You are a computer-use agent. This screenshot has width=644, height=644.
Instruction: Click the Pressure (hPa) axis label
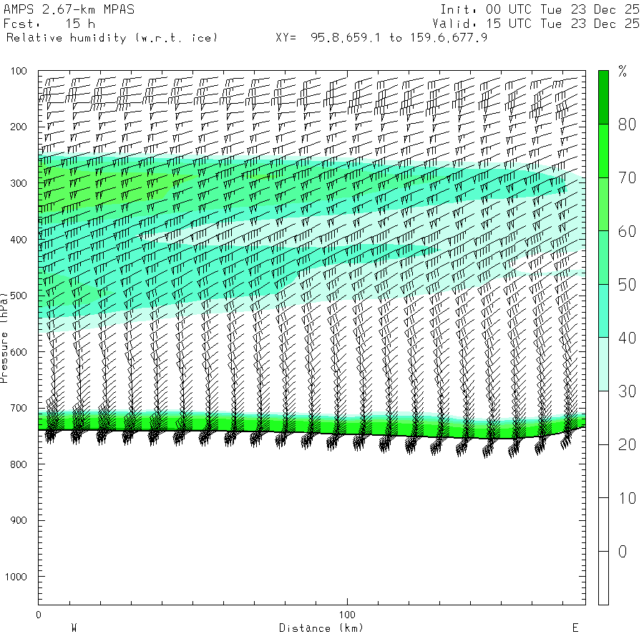coord(4,336)
